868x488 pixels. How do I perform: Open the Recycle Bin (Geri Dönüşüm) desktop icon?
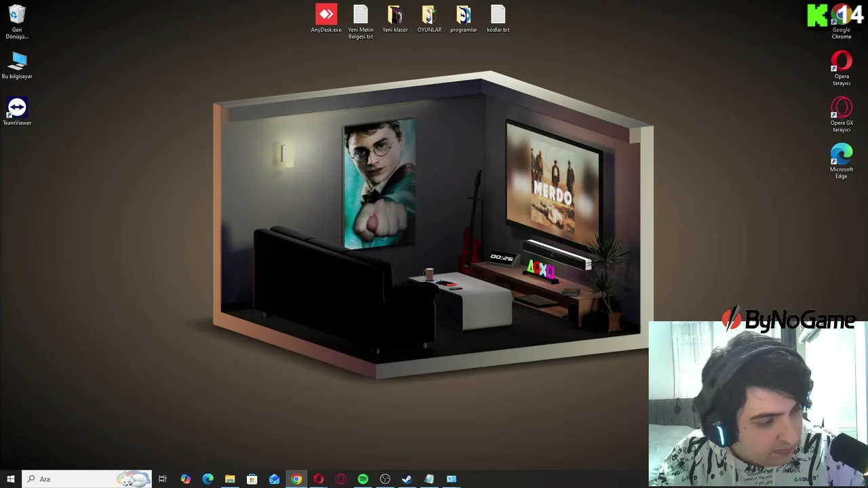pyautogui.click(x=17, y=22)
